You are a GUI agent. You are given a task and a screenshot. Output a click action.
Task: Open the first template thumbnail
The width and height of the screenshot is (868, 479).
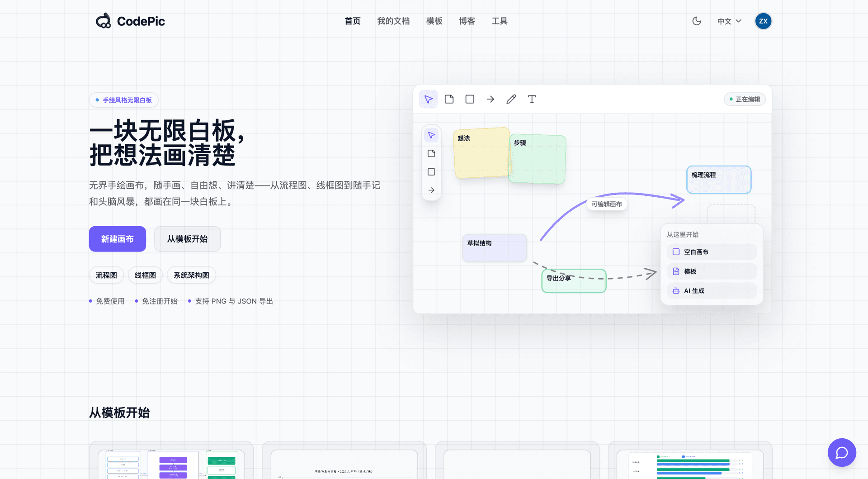(x=171, y=460)
